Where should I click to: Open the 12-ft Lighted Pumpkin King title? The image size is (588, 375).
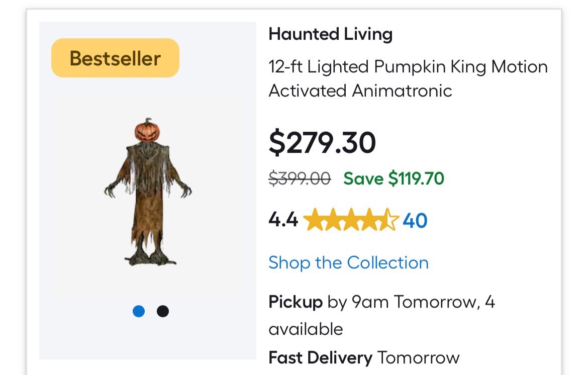408,79
